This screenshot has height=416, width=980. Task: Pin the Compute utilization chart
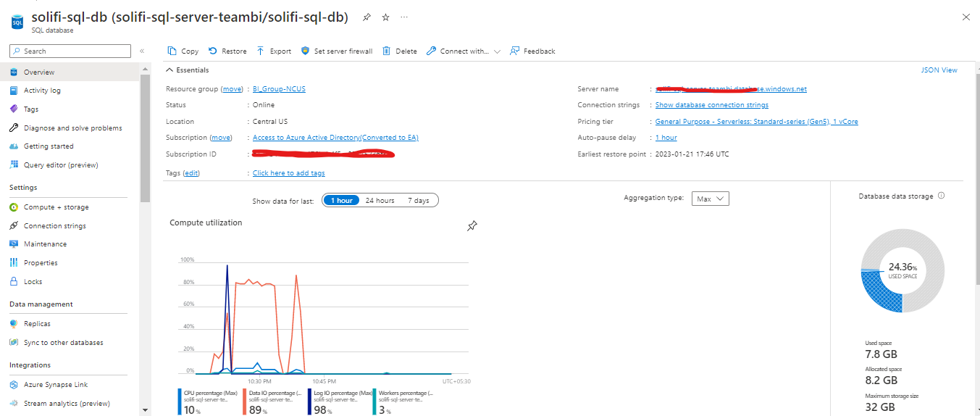point(472,226)
